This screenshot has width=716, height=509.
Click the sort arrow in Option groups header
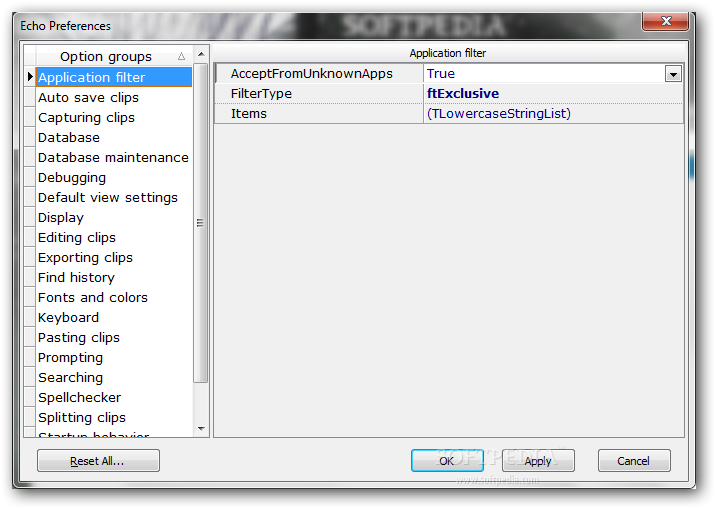pos(181,57)
